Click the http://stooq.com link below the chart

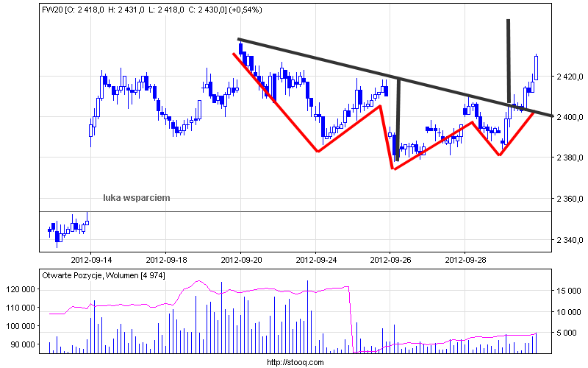295,362
